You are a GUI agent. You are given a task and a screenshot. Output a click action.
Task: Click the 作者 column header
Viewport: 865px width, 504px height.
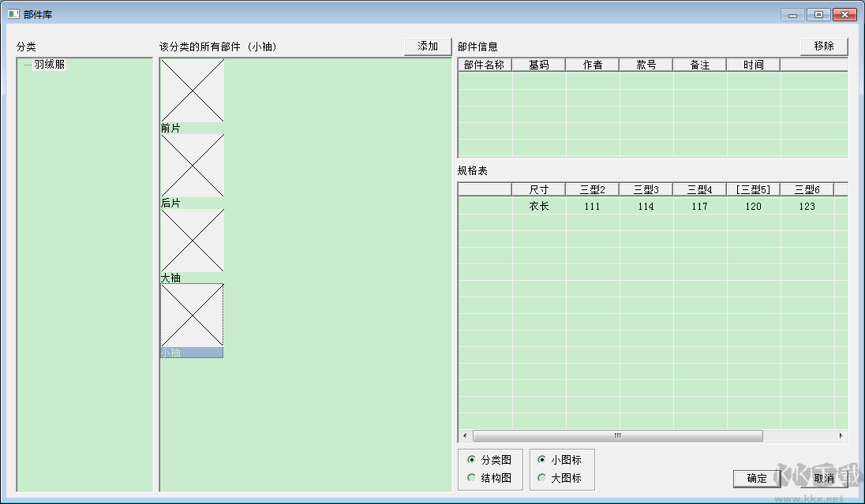pos(592,65)
